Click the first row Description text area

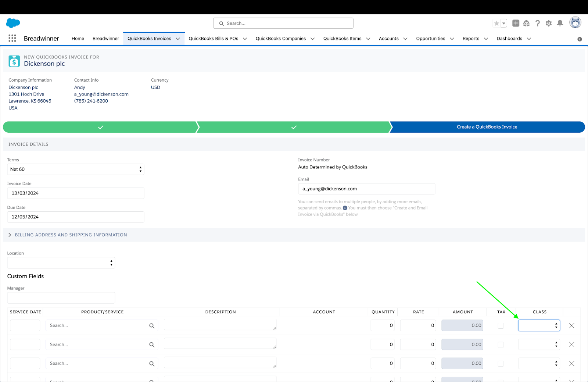pos(220,324)
